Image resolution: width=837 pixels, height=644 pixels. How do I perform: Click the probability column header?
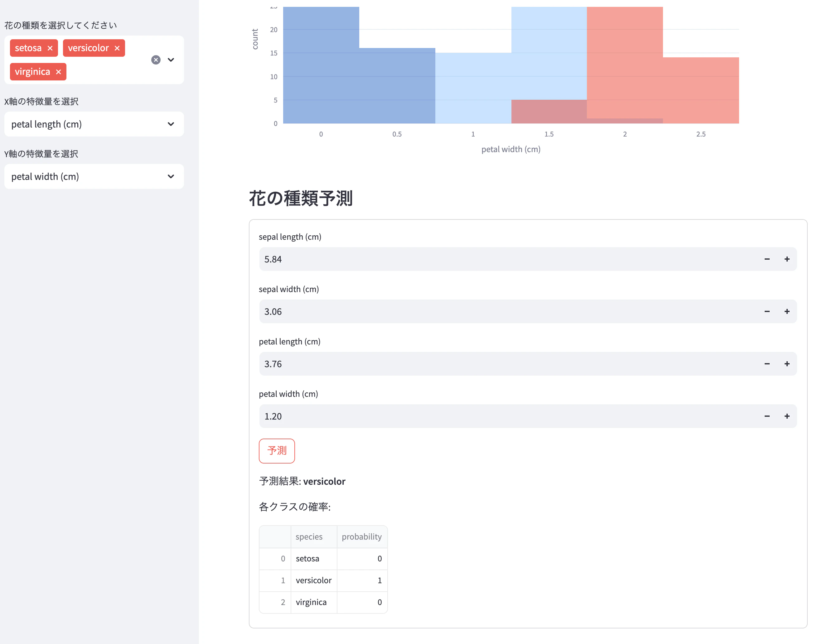click(x=361, y=537)
